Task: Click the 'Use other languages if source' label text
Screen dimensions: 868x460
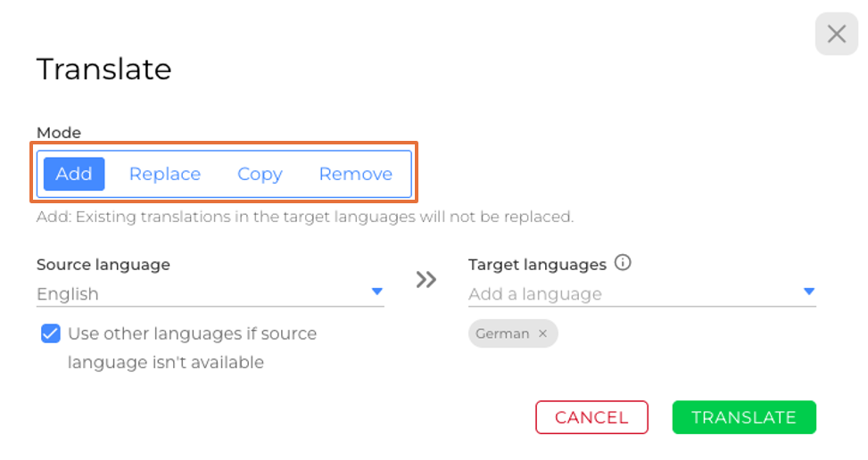Action: click(192, 334)
